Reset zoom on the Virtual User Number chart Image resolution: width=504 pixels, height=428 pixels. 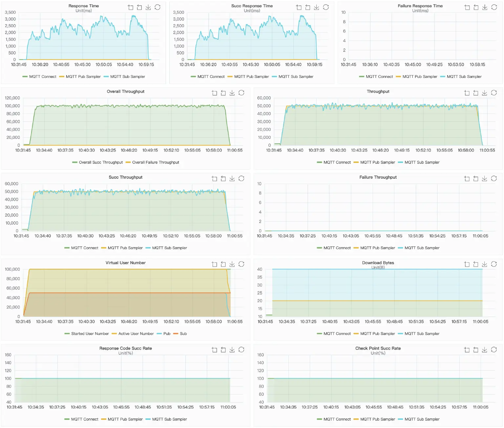pyautogui.click(x=223, y=264)
